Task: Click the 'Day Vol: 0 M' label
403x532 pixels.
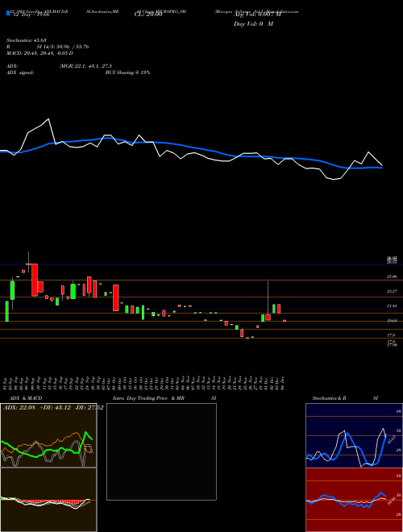Action: click(x=253, y=24)
